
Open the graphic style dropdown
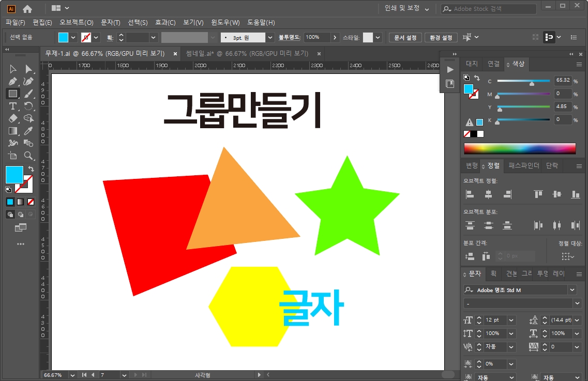[x=378, y=38]
